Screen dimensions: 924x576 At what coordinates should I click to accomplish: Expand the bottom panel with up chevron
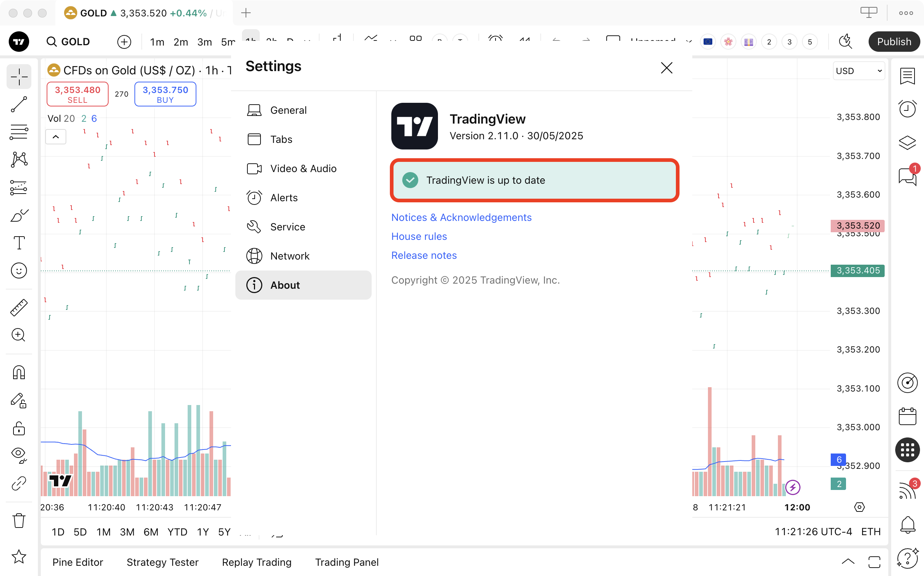click(x=848, y=561)
